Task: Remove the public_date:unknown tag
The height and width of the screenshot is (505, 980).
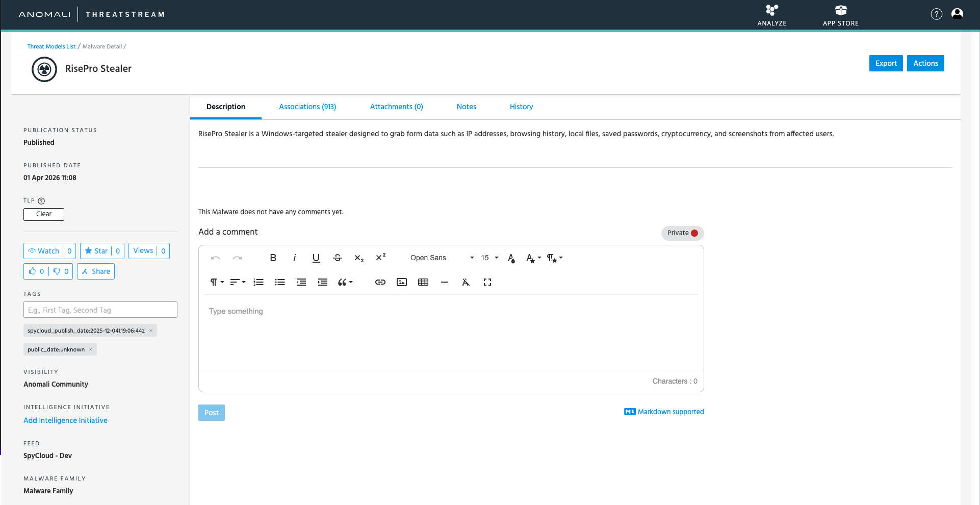Action: click(x=91, y=349)
